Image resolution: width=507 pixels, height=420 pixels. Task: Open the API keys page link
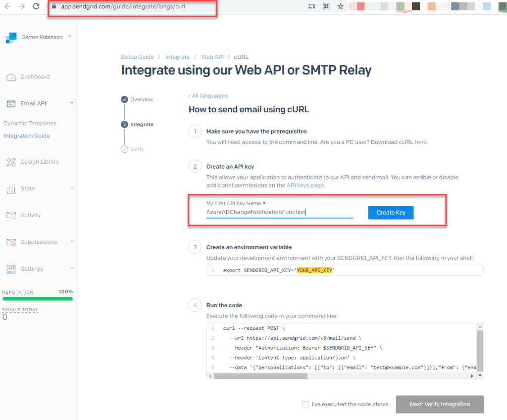305,186
